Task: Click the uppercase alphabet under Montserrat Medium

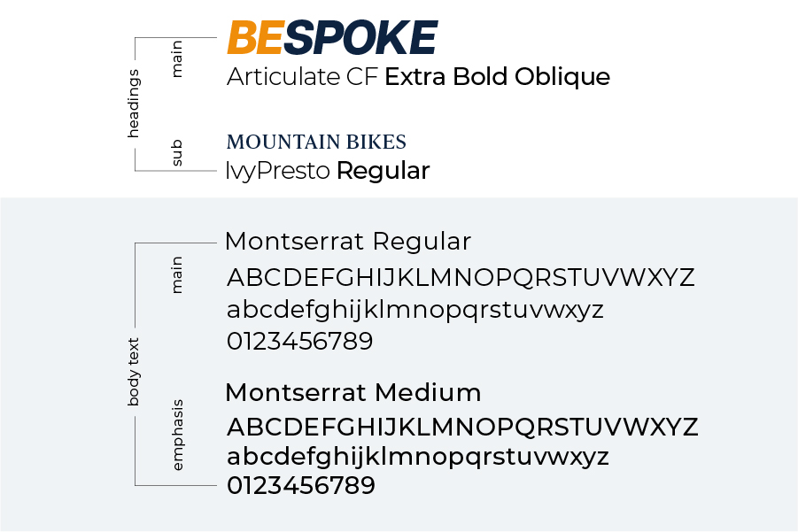Action: (x=462, y=428)
